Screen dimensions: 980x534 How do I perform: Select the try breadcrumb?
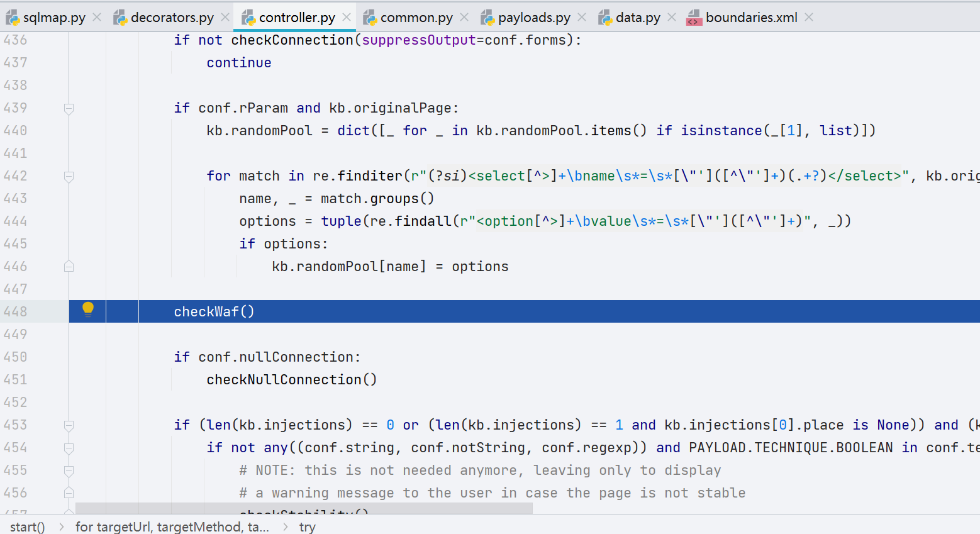click(308, 526)
